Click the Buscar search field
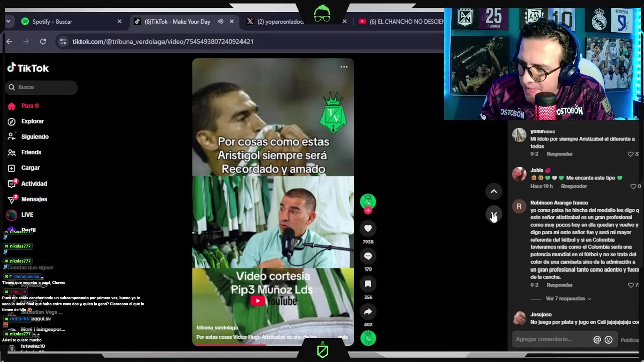 click(42, 87)
